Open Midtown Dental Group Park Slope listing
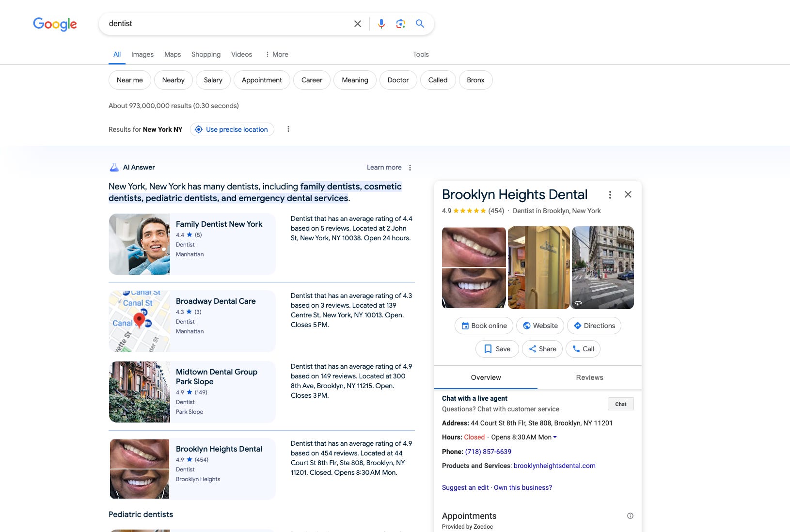 coord(217,376)
